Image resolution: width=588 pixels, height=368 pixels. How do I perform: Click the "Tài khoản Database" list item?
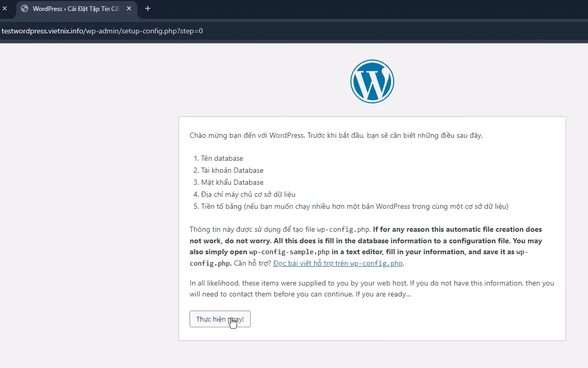tap(232, 170)
